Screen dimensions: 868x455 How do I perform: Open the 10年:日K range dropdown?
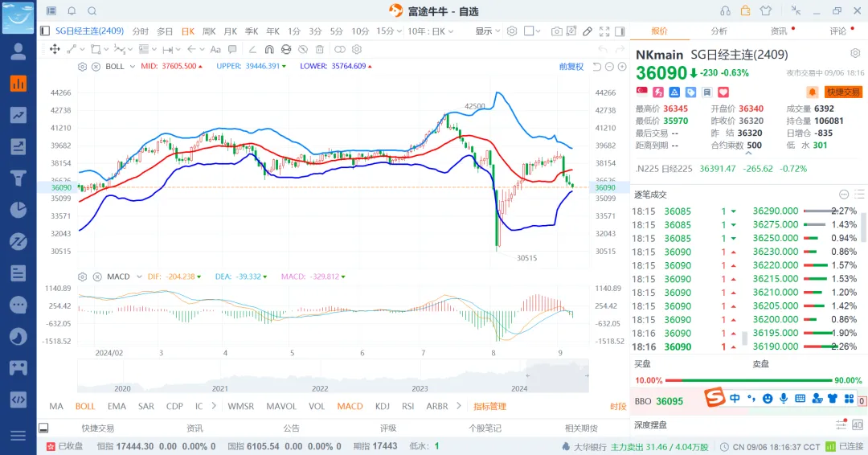coord(431,31)
